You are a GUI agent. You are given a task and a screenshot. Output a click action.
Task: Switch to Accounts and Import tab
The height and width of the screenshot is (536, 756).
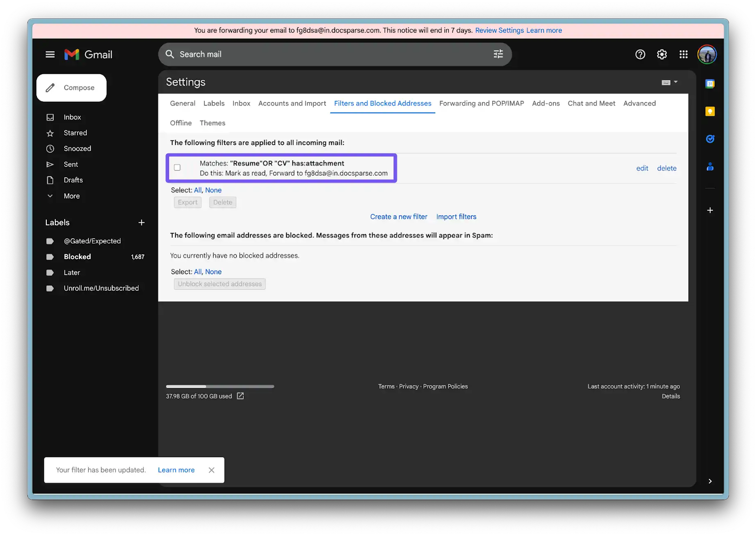tap(292, 104)
